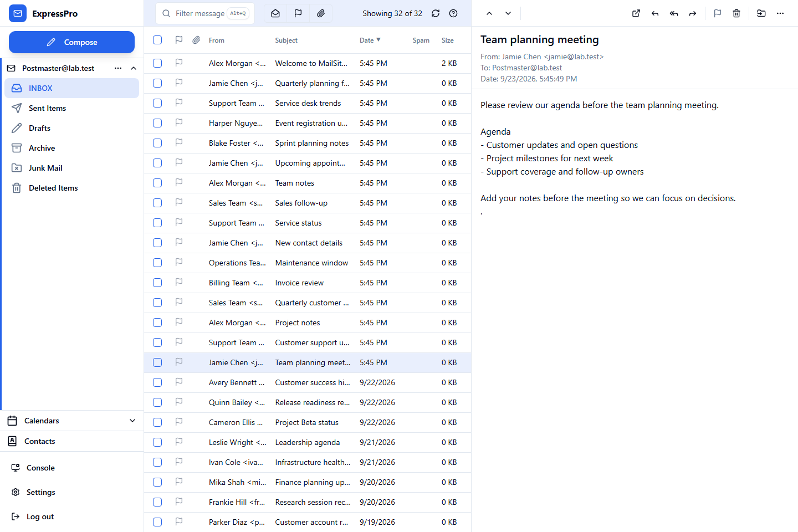Sort messages by Date column
The image size is (798, 532).
[370, 40]
